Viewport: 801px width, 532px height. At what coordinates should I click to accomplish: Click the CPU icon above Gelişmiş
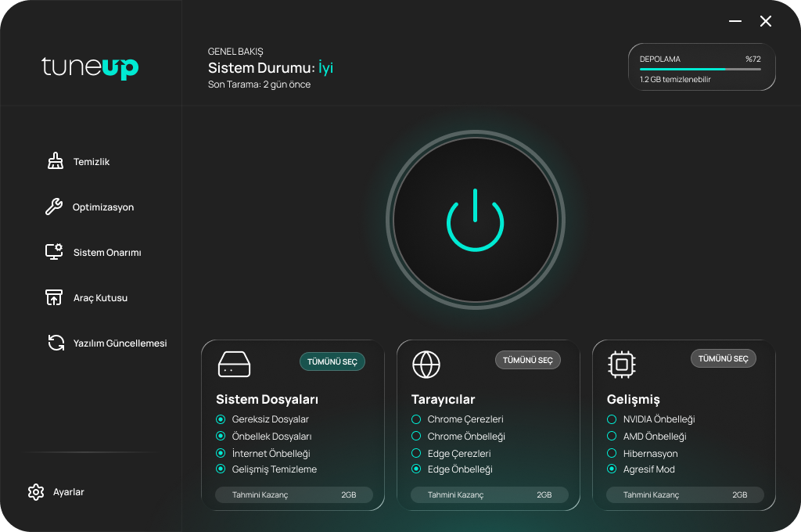click(622, 364)
